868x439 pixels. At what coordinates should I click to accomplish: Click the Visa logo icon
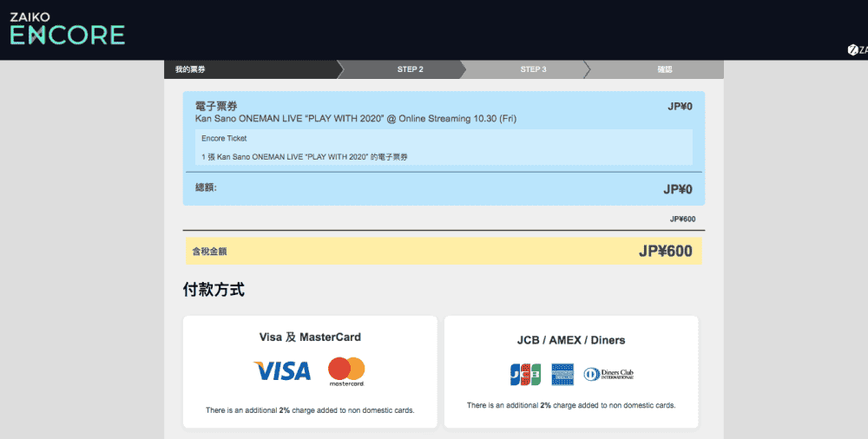point(282,371)
